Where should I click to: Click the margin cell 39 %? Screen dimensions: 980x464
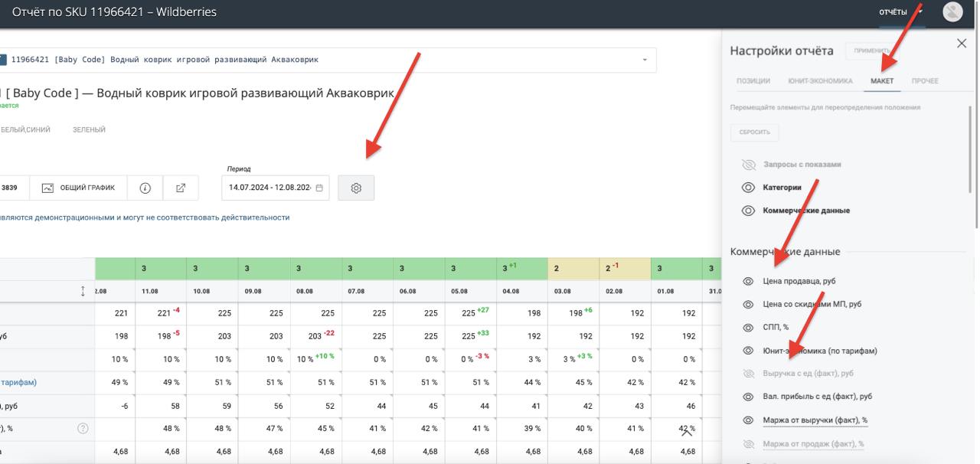click(522, 429)
